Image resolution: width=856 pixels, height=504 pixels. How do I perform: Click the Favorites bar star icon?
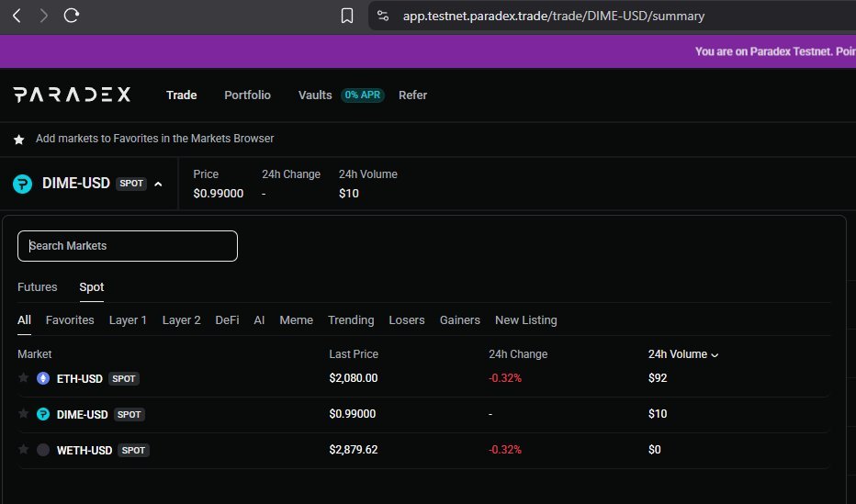[x=19, y=140]
